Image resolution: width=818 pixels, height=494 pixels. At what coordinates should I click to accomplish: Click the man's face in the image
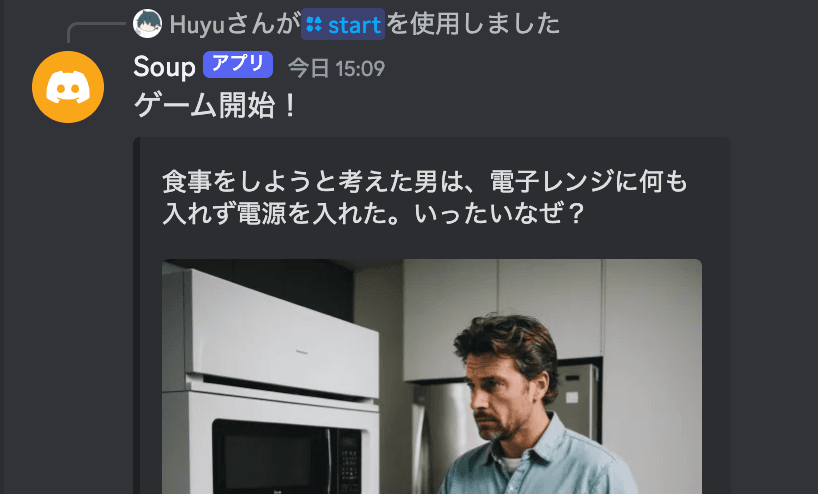pyautogui.click(x=501, y=396)
